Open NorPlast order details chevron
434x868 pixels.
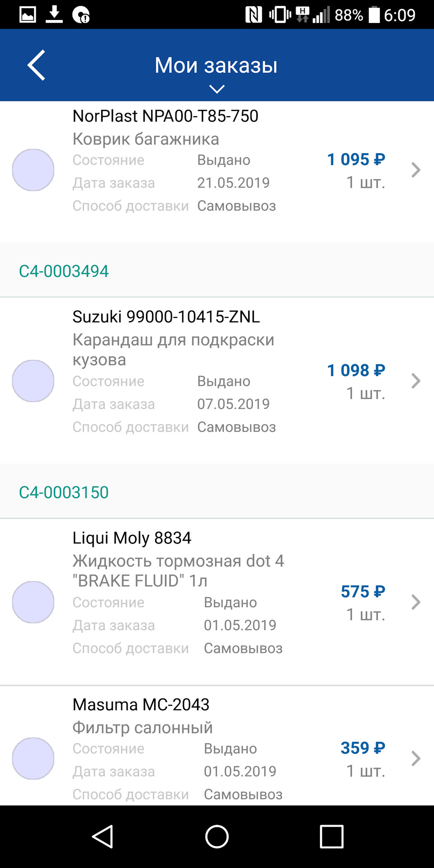click(x=415, y=170)
